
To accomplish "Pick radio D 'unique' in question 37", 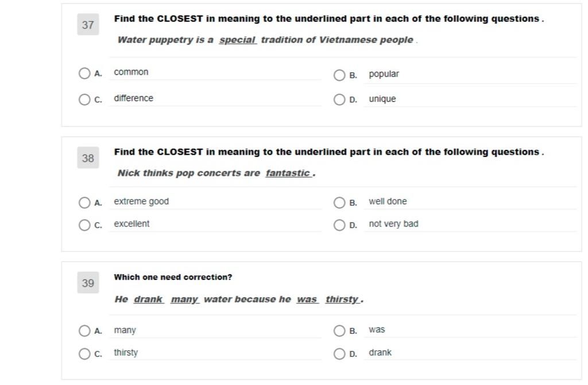I will 339,99.
